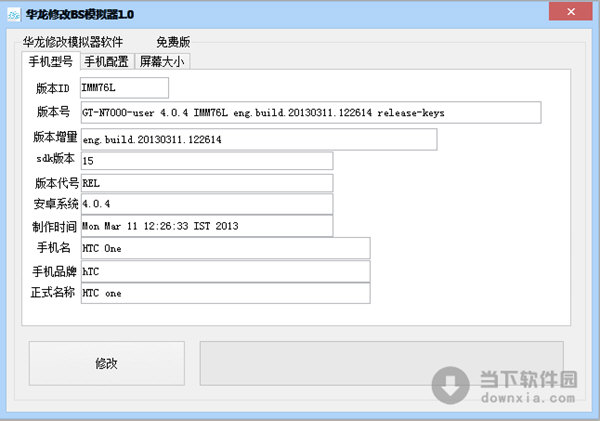Open the 屏幕大小 tab
The width and height of the screenshot is (600, 421).
click(x=162, y=62)
